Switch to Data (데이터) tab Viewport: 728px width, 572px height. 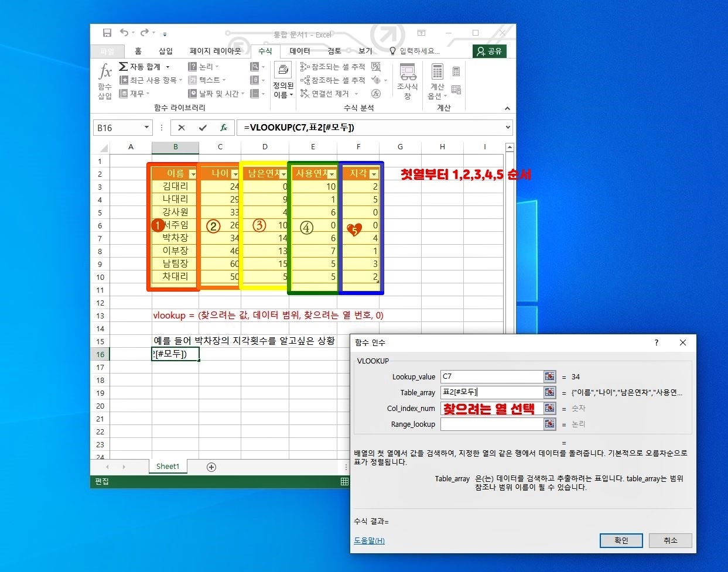[300, 51]
